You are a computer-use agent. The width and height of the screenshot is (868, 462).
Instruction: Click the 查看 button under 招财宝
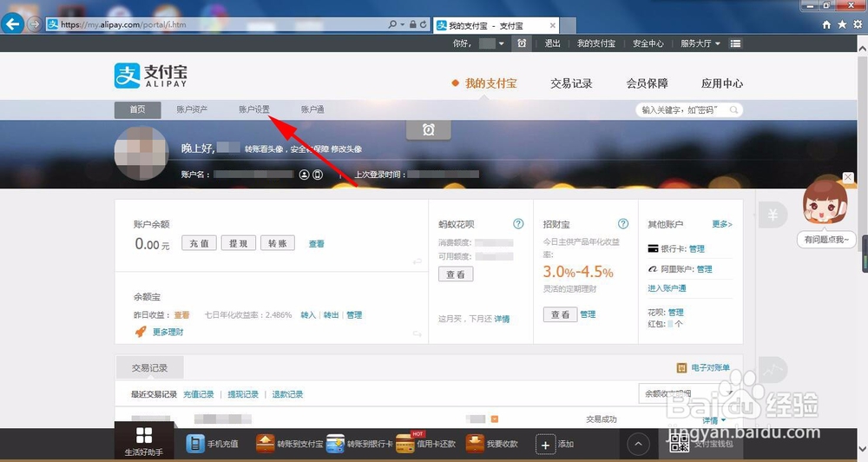point(560,314)
